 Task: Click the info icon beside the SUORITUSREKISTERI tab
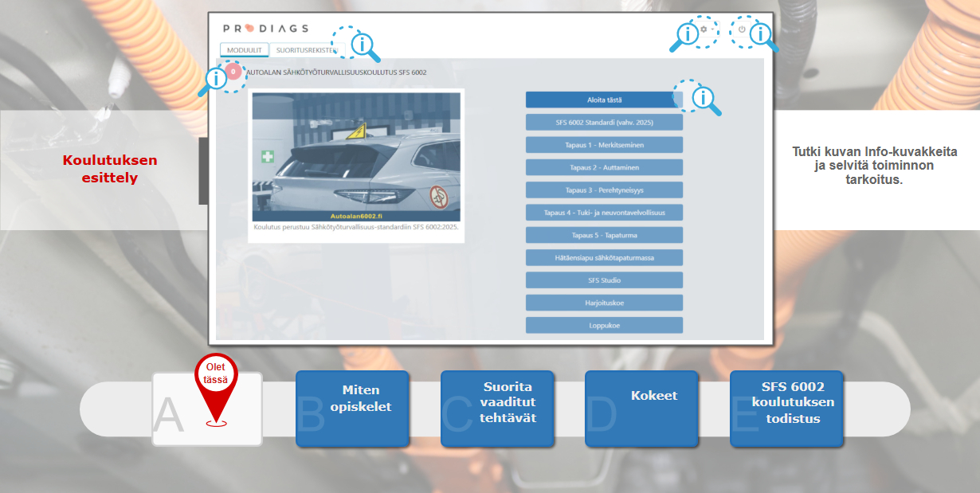(x=355, y=44)
